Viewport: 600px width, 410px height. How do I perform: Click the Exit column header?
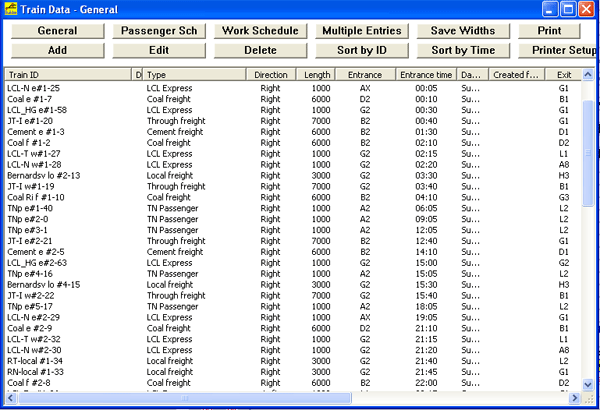point(564,75)
